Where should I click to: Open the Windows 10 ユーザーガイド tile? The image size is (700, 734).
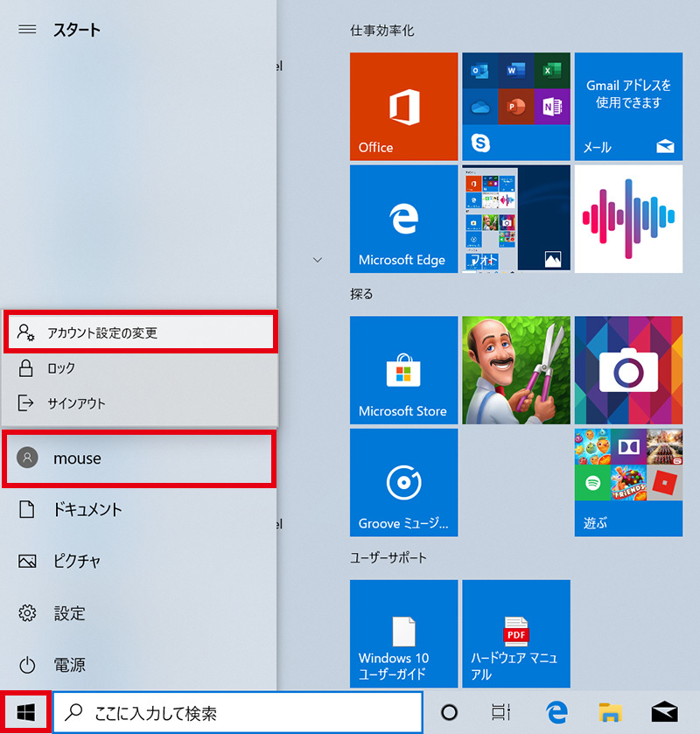coord(403,633)
